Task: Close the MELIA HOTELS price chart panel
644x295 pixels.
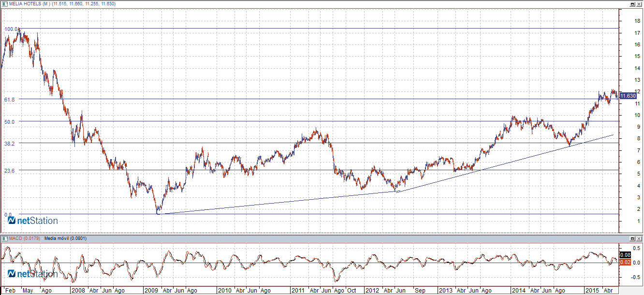Action: 639,4
